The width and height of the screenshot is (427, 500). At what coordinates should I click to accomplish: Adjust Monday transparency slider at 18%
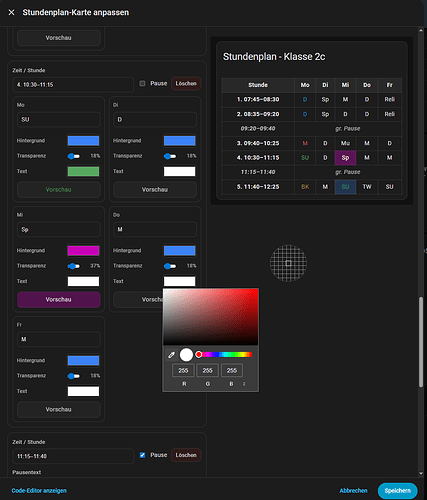(74, 156)
